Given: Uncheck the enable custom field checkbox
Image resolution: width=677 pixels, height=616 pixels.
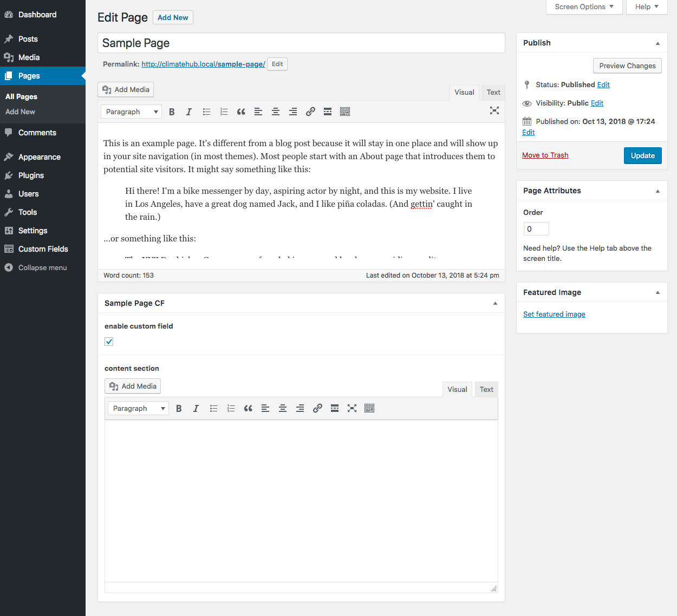Looking at the screenshot, I should point(109,342).
